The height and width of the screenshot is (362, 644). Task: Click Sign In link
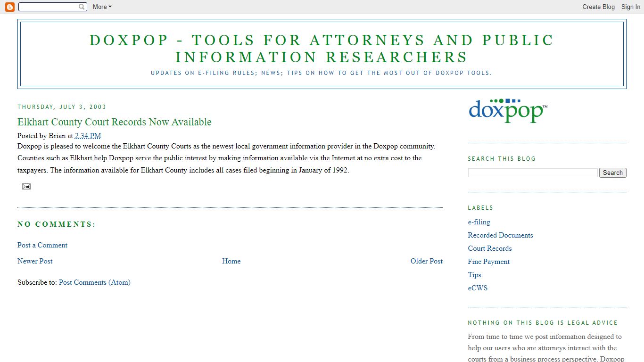click(630, 7)
